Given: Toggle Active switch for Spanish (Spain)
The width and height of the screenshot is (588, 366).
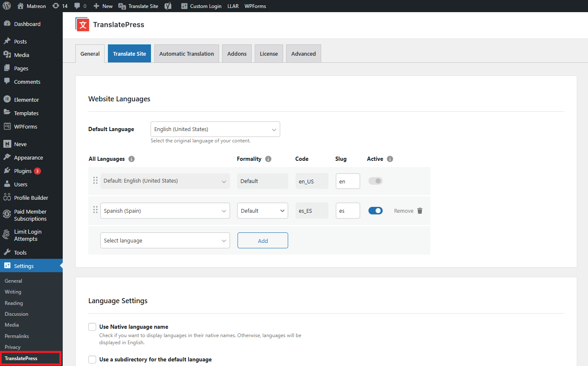Looking at the screenshot, I should [376, 211].
